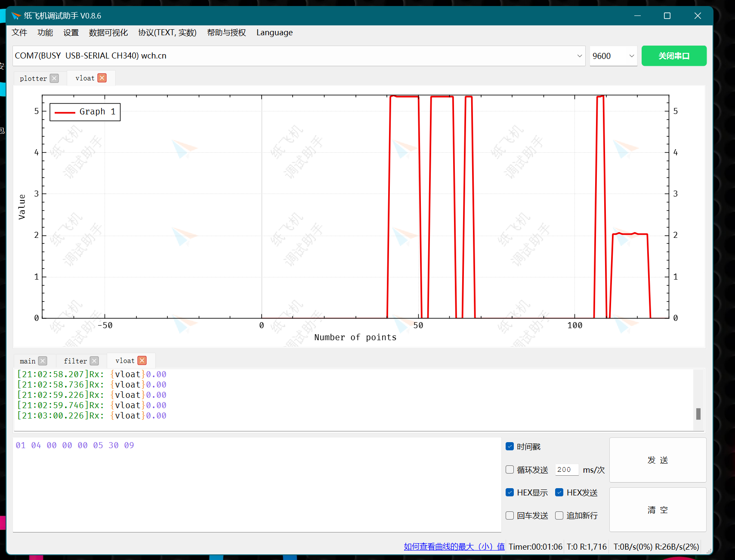Click the paper plane app icon in the title bar
735x560 pixels.
(16, 16)
